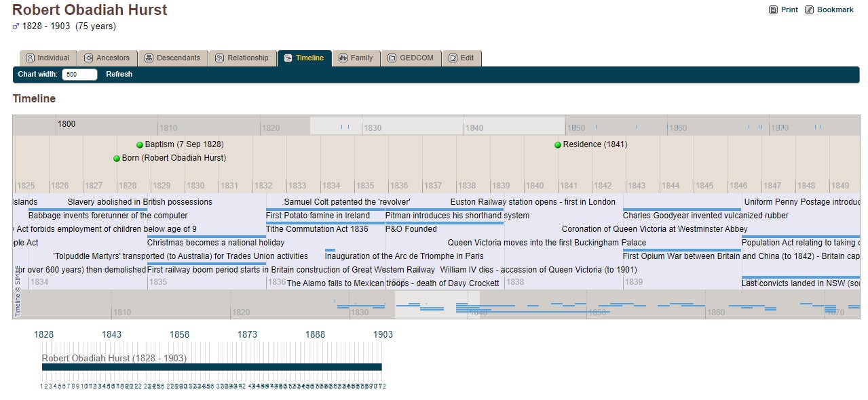The width and height of the screenshot is (868, 400).
Task: Click the Robert Obadiah Hurst lifespan bar
Action: tap(211, 367)
